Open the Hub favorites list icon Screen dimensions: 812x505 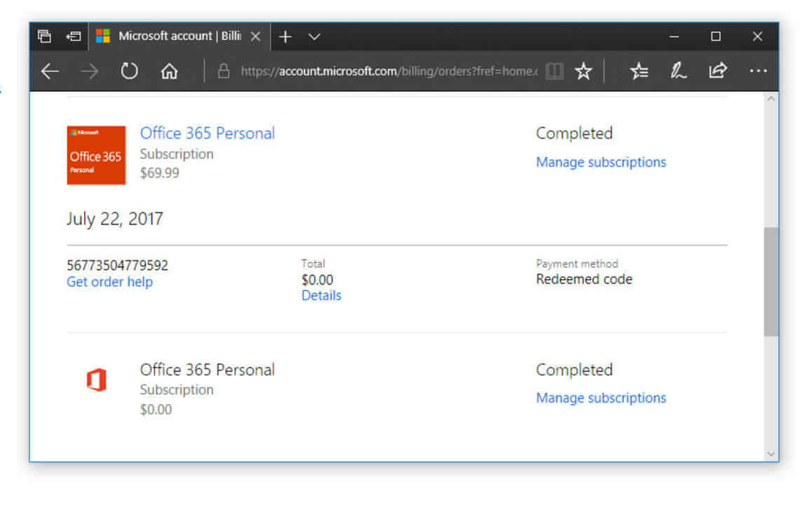click(639, 71)
